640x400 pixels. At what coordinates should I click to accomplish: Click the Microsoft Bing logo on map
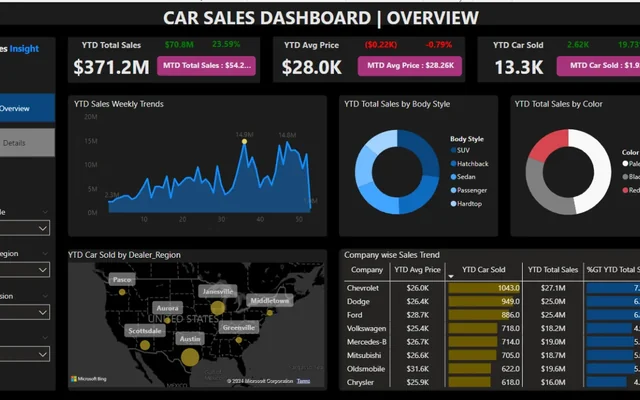click(x=89, y=379)
